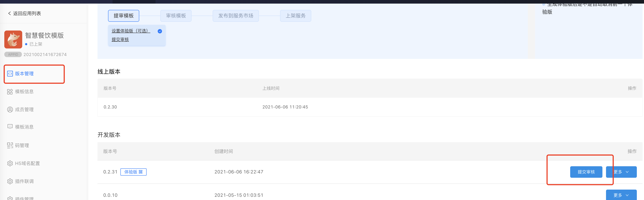Click the 码管理 QR code icon

coord(10,145)
